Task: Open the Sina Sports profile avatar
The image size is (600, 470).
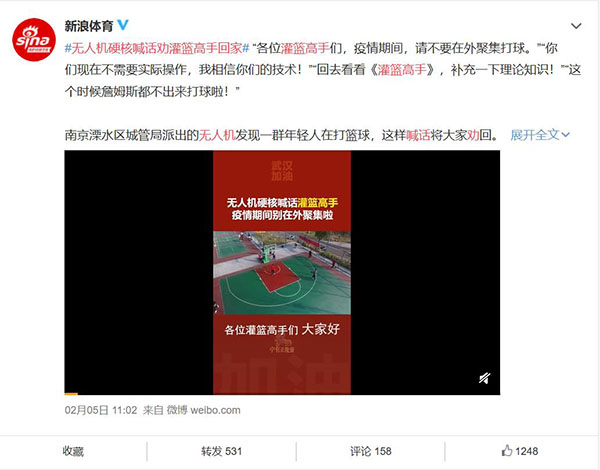Action: pyautogui.click(x=34, y=39)
